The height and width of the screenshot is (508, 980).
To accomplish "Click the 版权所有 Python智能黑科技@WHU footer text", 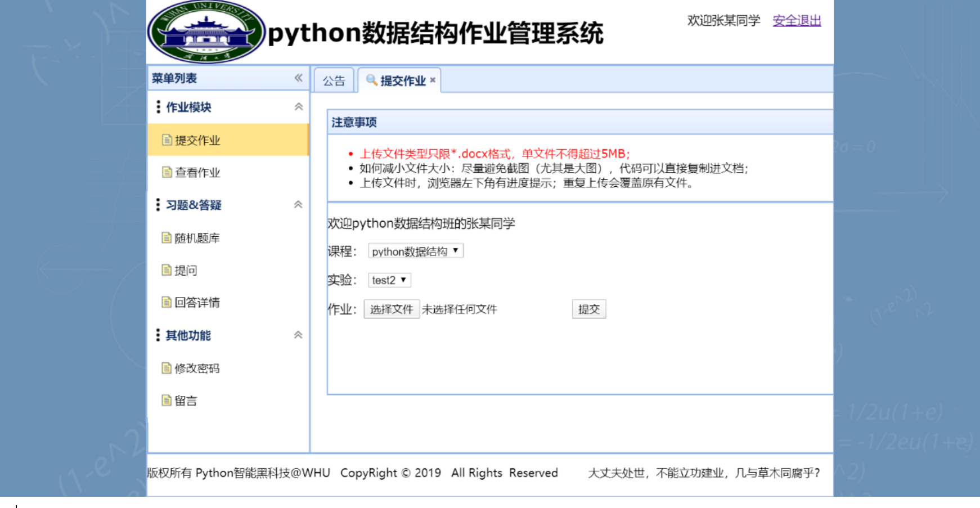I will (x=239, y=473).
